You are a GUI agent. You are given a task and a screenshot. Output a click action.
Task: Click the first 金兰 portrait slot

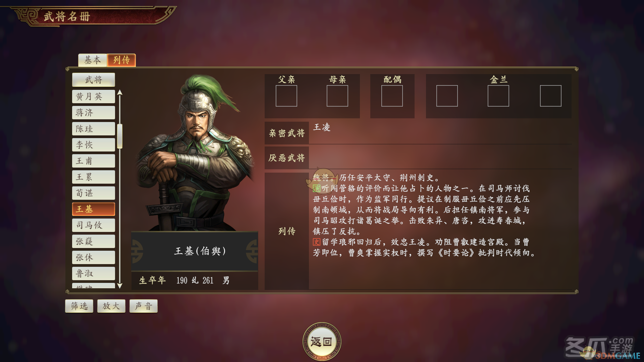447,96
